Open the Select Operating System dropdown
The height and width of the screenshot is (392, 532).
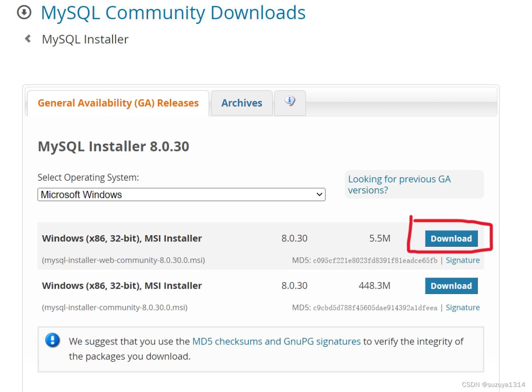click(x=181, y=194)
